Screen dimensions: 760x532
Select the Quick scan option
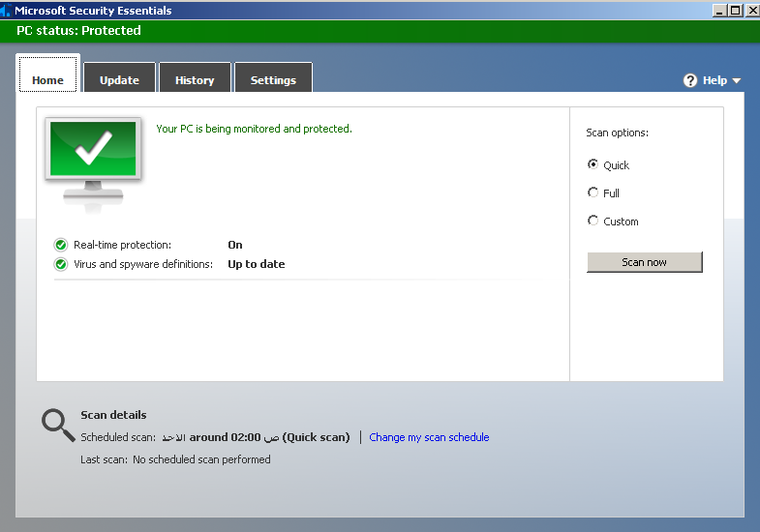(593, 164)
